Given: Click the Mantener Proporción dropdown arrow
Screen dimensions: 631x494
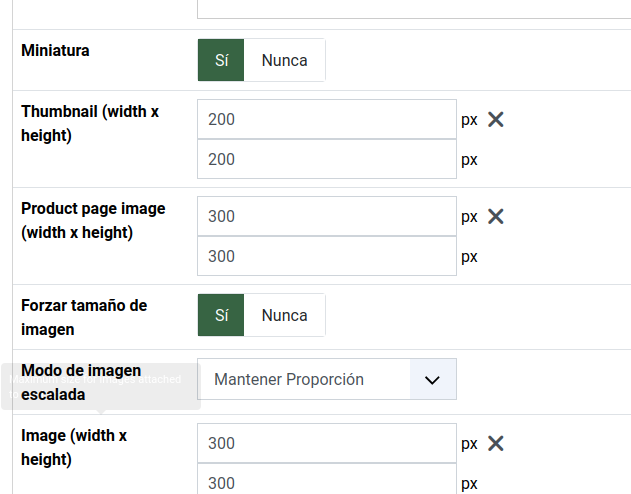Looking at the screenshot, I should [x=433, y=379].
